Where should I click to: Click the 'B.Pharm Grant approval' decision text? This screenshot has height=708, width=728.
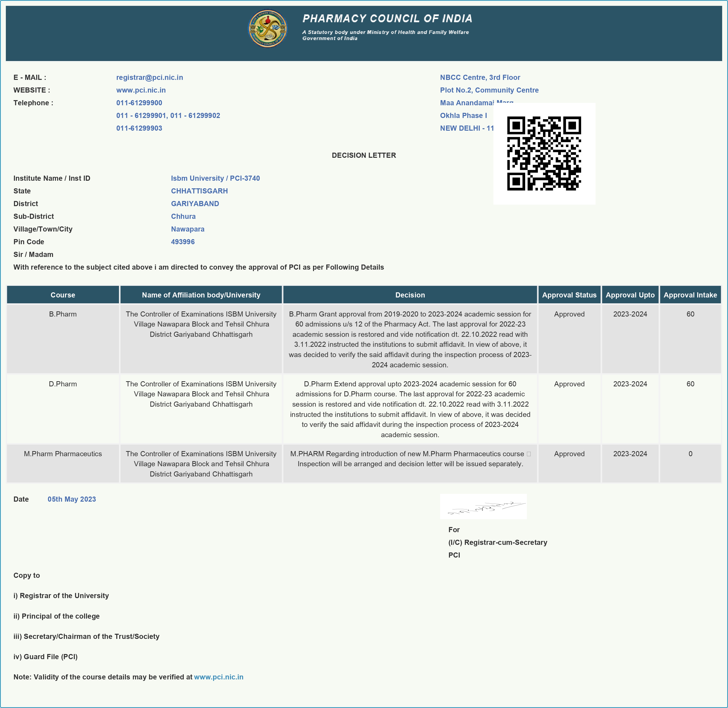click(x=410, y=339)
